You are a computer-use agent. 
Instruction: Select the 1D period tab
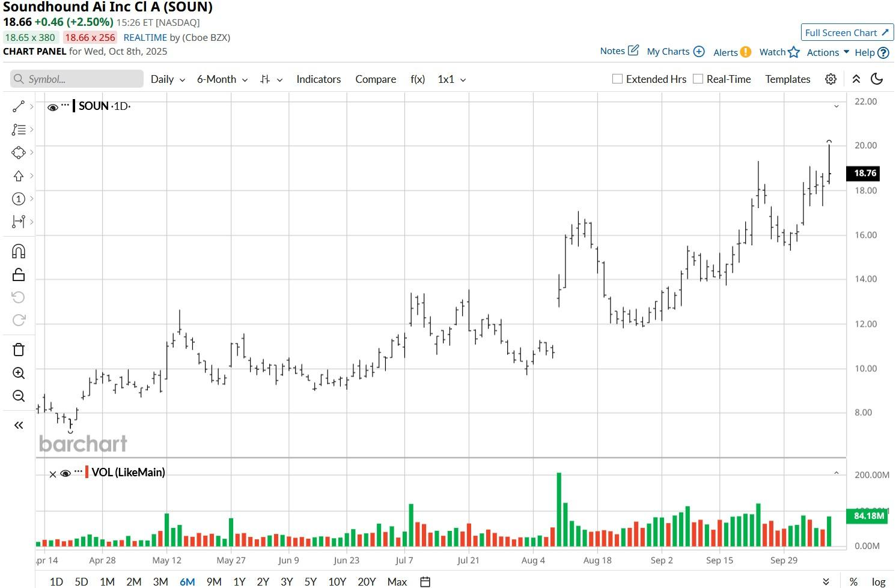(x=56, y=581)
